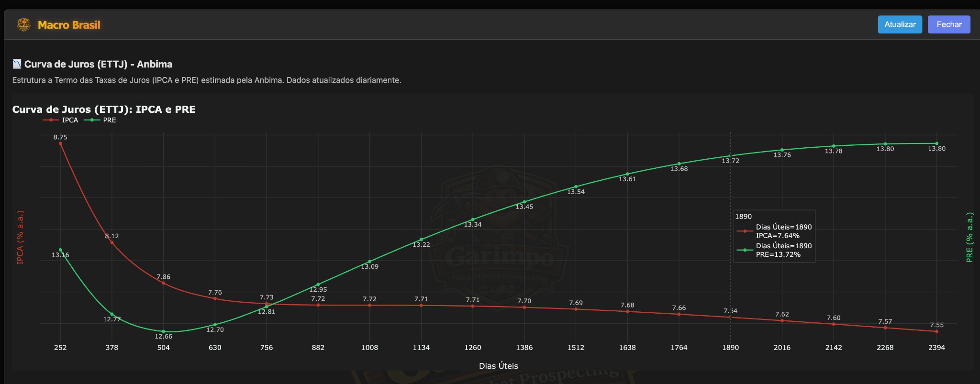
Task: Click the IPCA 8.12 marker at 378
Action: (x=112, y=242)
